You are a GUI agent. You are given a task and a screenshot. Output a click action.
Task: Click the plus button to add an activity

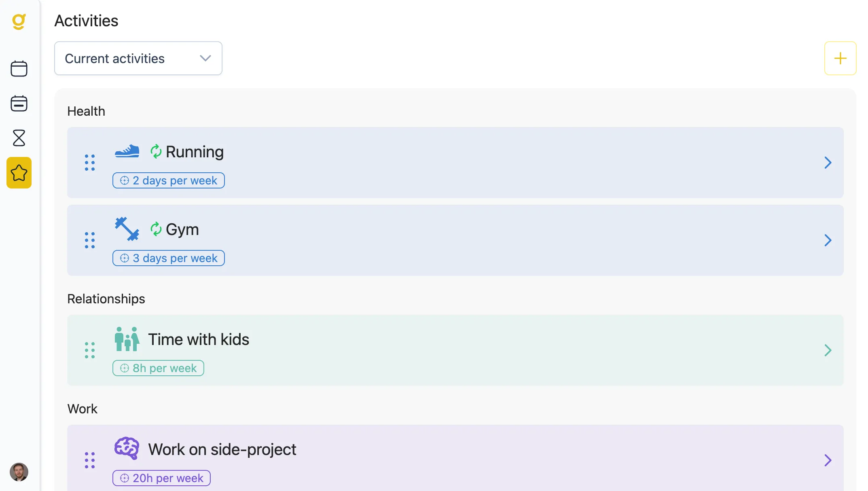[x=840, y=58]
